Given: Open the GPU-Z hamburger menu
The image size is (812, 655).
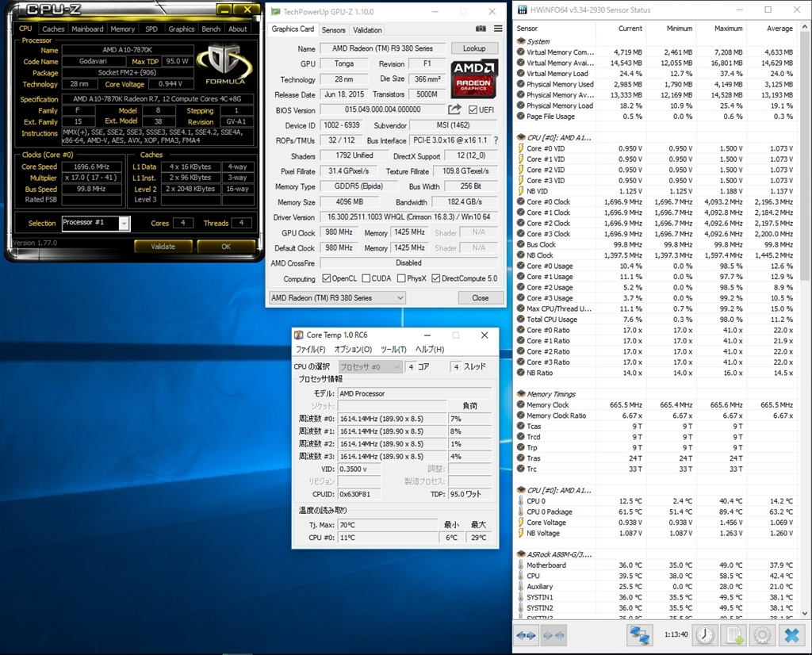Looking at the screenshot, I should tap(497, 29).
